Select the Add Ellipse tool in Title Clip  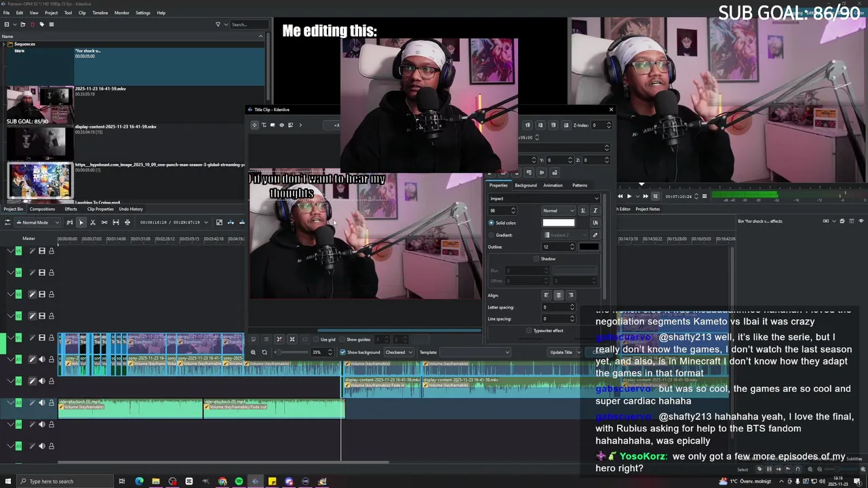pos(281,125)
